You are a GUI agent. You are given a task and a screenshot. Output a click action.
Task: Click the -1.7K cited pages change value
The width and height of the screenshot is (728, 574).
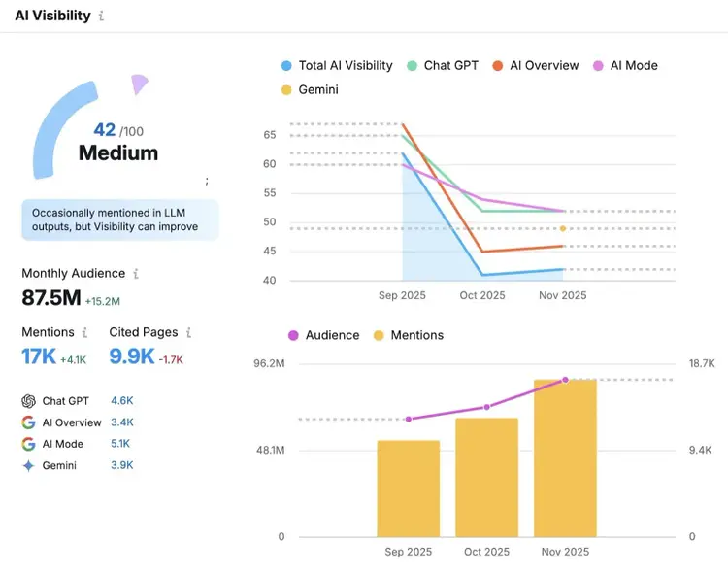[171, 360]
